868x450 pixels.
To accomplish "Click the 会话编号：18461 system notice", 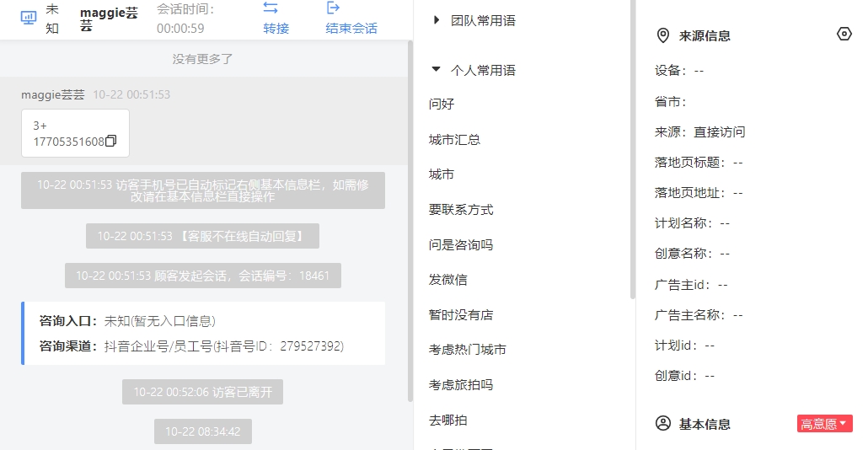I will pyautogui.click(x=202, y=276).
